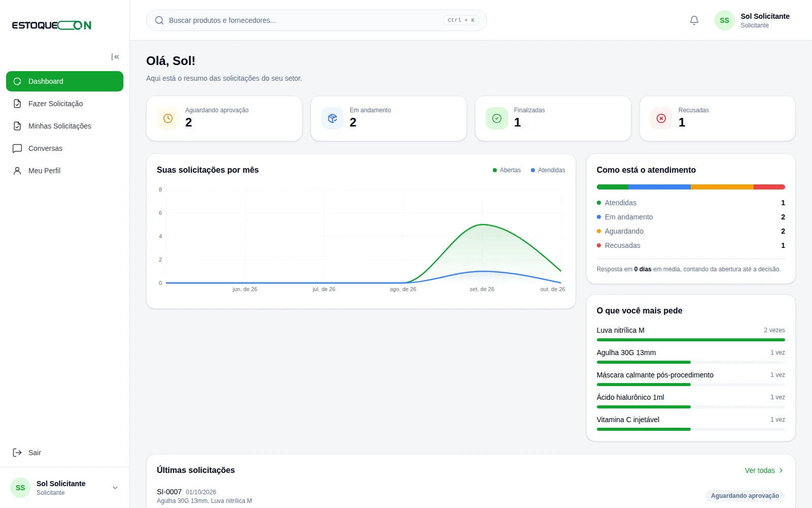The image size is (812, 508).
Task: Click the Fazer Solicitação document icon
Action: pyautogui.click(x=17, y=104)
